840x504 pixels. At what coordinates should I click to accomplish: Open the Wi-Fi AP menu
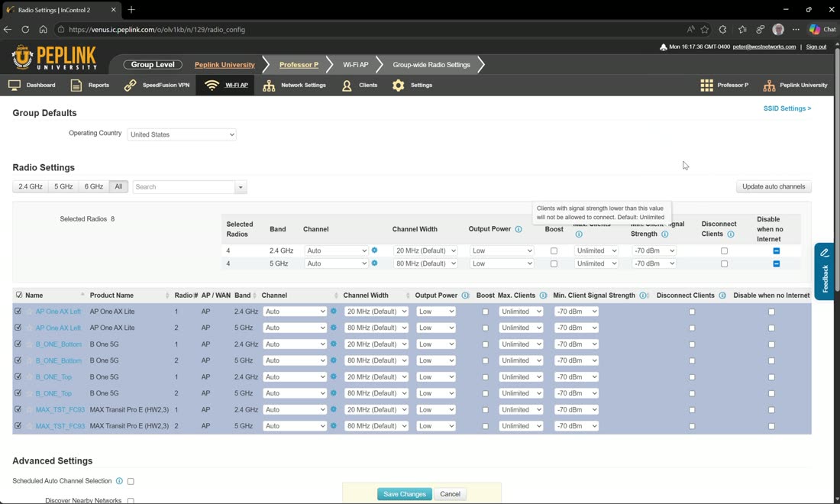point(225,86)
